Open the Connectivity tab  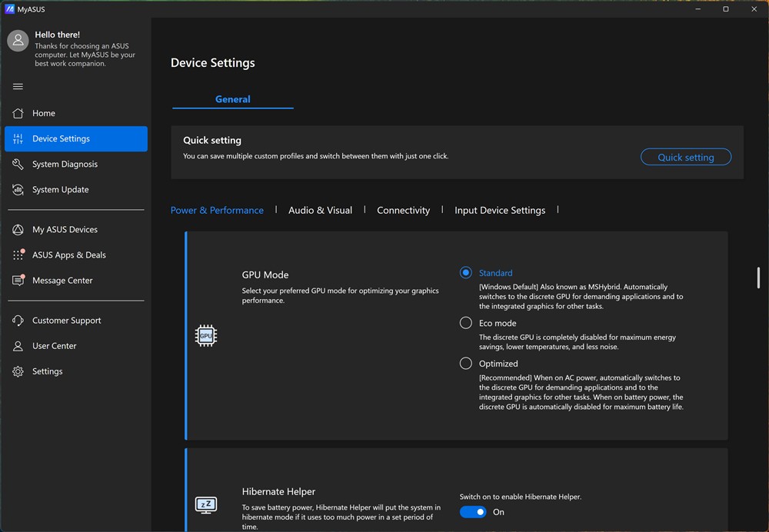[x=403, y=210]
